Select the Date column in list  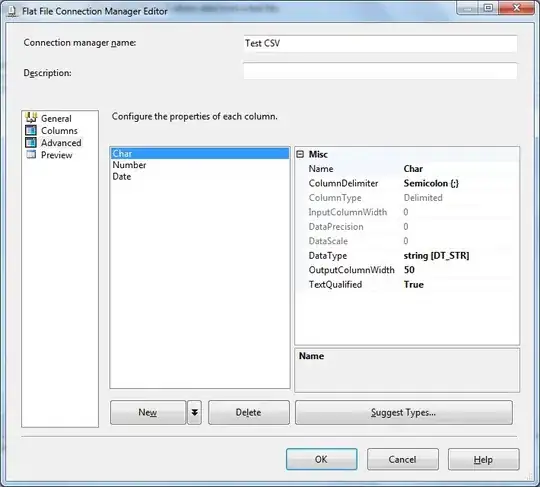click(x=200, y=177)
